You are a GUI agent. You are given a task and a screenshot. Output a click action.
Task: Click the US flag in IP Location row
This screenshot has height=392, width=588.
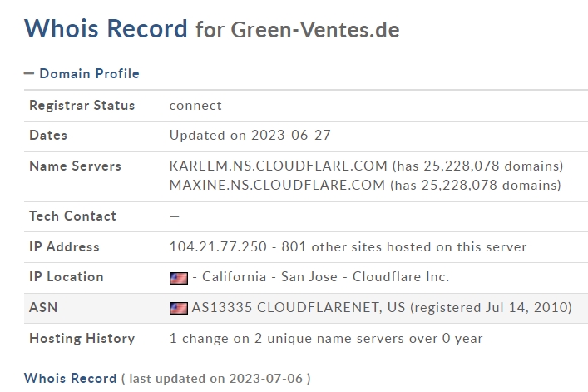pos(179,278)
